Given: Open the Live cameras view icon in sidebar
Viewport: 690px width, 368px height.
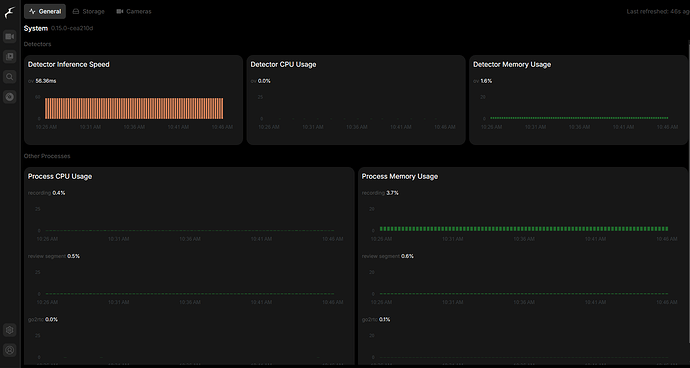Looking at the screenshot, I should tap(10, 37).
